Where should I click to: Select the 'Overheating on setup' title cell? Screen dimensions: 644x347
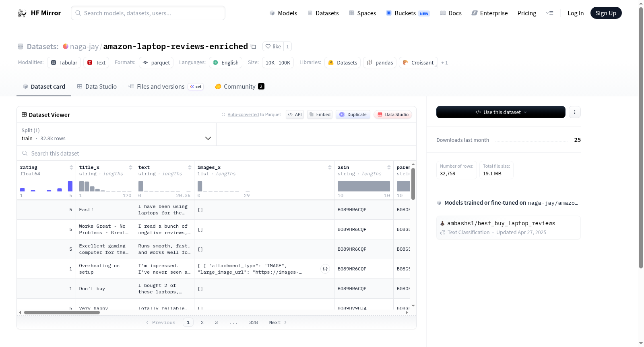[105, 269]
